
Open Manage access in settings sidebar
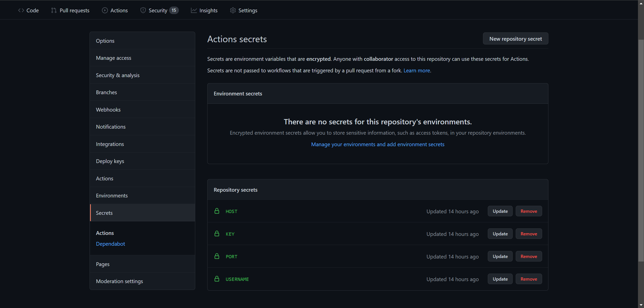click(x=113, y=58)
